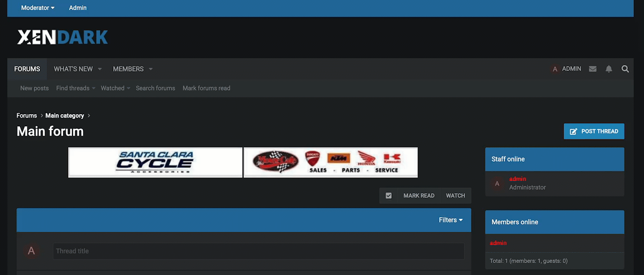The image size is (644, 275).
Task: Open the conversations envelope icon
Action: (592, 69)
